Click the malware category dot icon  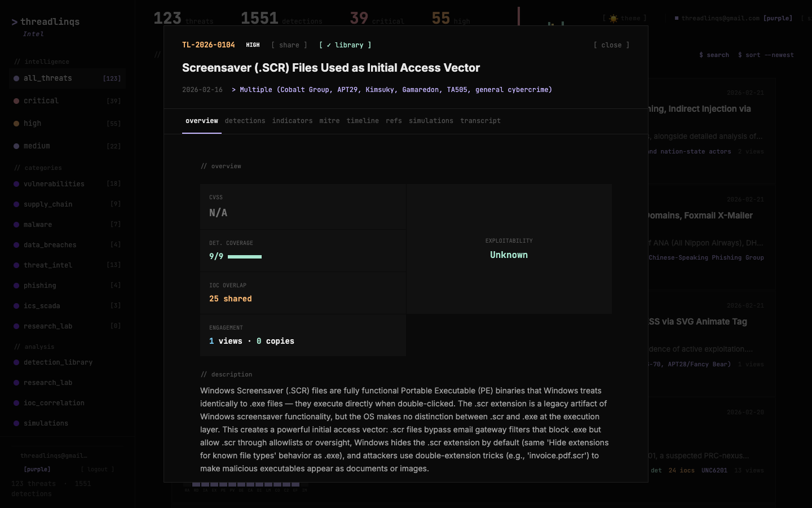click(x=16, y=224)
